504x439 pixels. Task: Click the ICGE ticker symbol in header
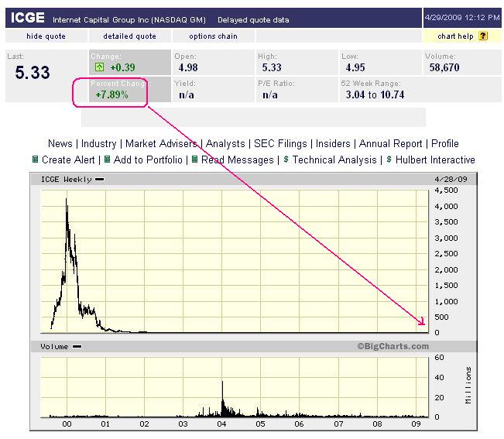click(28, 18)
